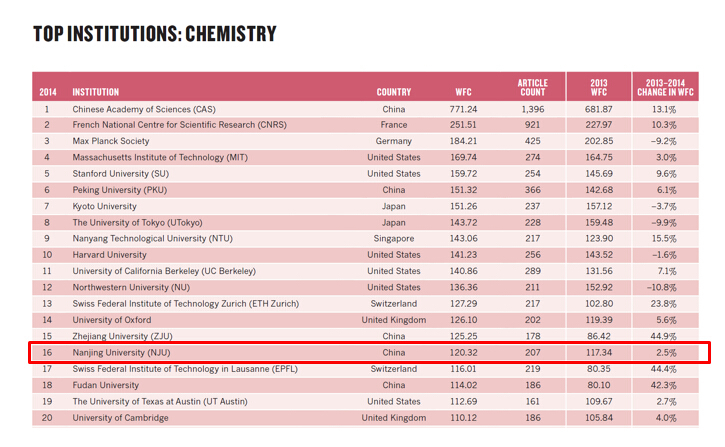Image resolution: width=725 pixels, height=447 pixels.
Task: Click the 2014 rank column header
Action: (x=47, y=92)
